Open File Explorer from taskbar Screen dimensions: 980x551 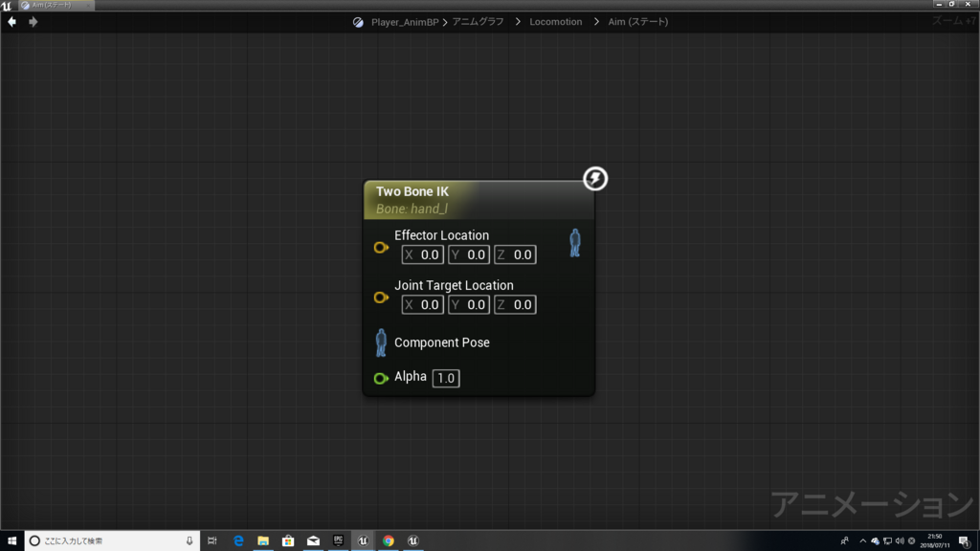[263, 540]
